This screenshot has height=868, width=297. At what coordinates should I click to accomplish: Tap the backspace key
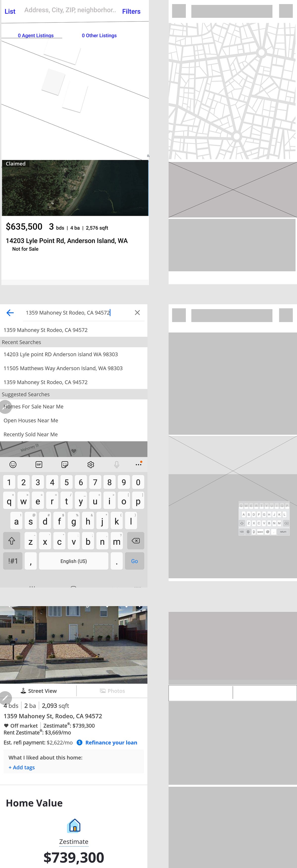click(136, 541)
